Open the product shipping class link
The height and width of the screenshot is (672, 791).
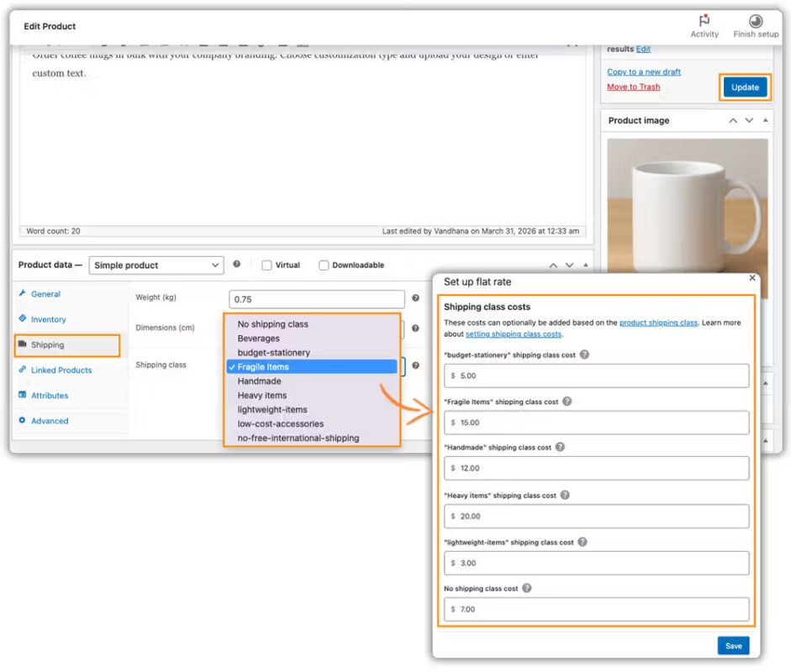click(x=658, y=323)
